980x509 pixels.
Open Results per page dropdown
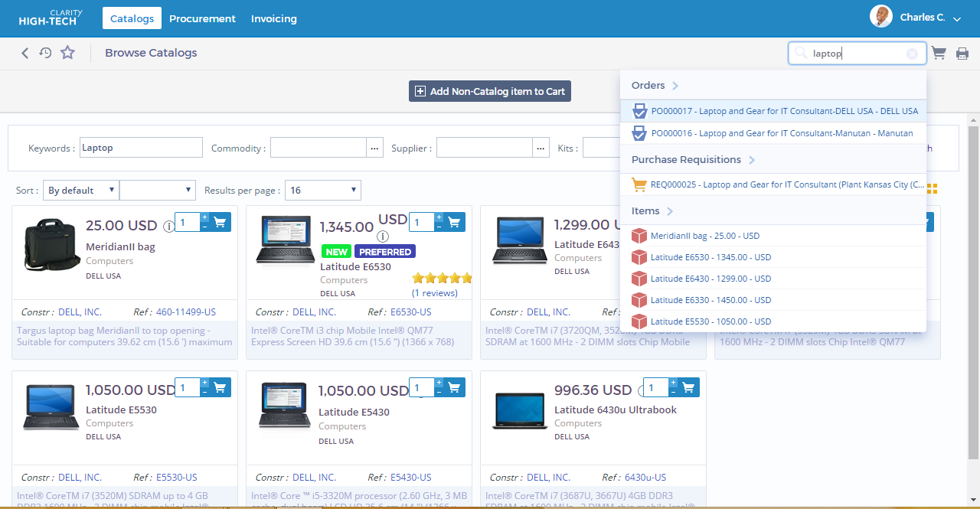[x=323, y=191]
